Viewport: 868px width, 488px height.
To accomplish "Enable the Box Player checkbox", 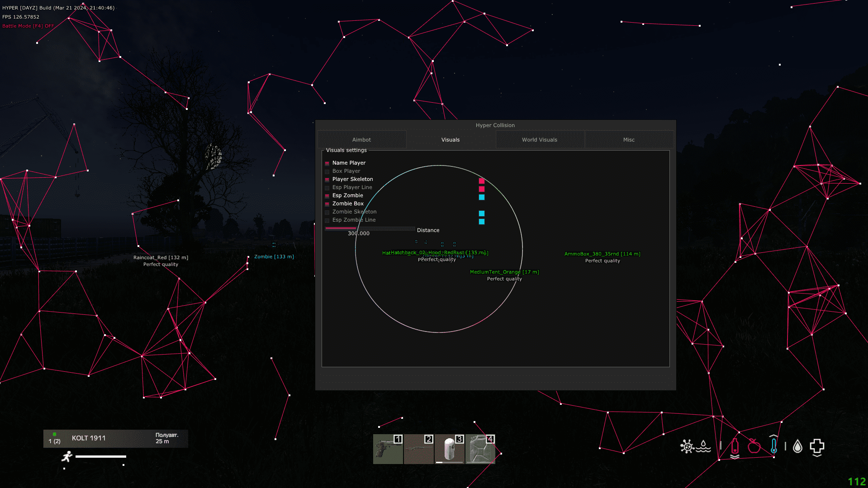I will coord(327,171).
